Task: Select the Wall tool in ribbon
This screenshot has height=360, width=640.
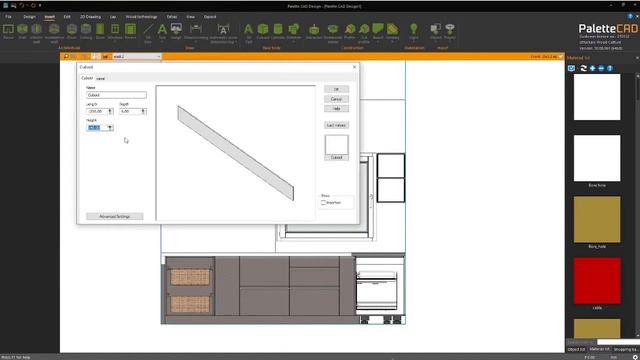Action: coord(22,31)
